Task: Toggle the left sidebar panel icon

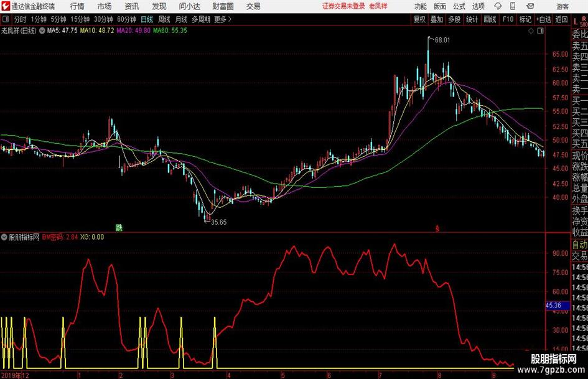Action: tap(5, 19)
